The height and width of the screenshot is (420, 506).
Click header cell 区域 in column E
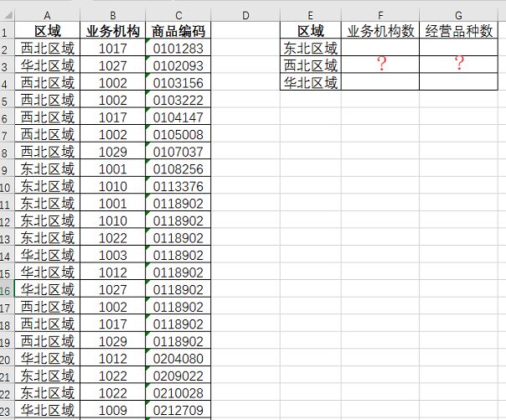tap(311, 31)
